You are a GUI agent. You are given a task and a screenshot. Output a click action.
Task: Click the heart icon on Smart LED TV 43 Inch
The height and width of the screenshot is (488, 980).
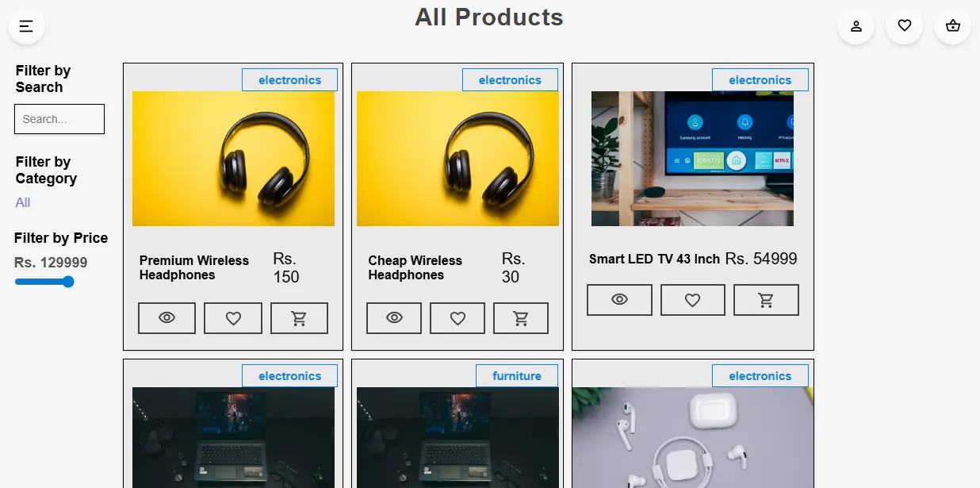point(692,299)
